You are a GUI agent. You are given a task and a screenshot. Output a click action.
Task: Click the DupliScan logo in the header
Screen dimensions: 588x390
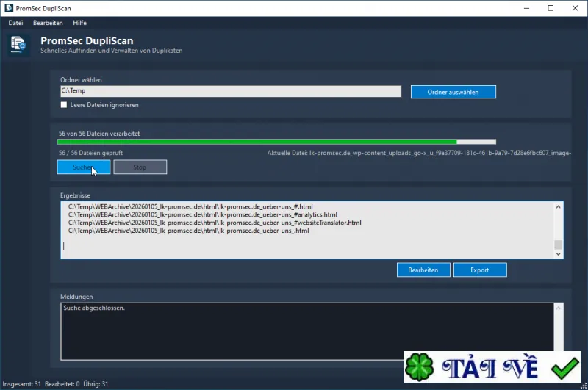[x=18, y=45]
